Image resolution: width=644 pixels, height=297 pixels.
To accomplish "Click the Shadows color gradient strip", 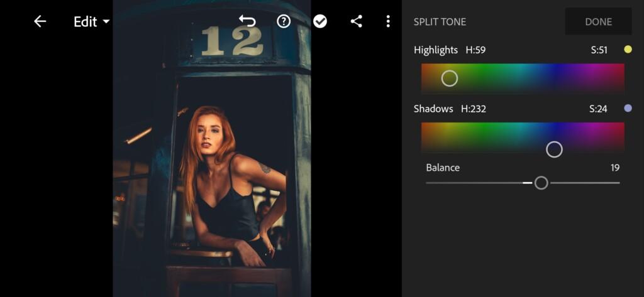I will 523,138.
